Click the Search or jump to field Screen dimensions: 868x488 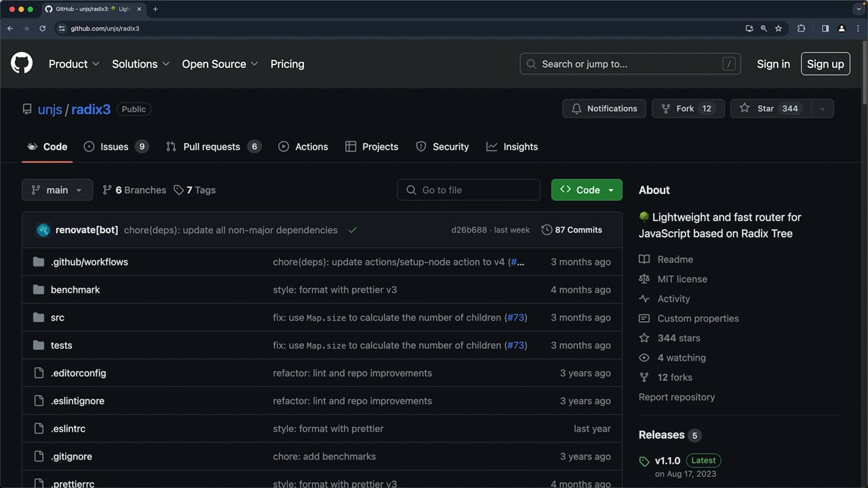coord(630,64)
